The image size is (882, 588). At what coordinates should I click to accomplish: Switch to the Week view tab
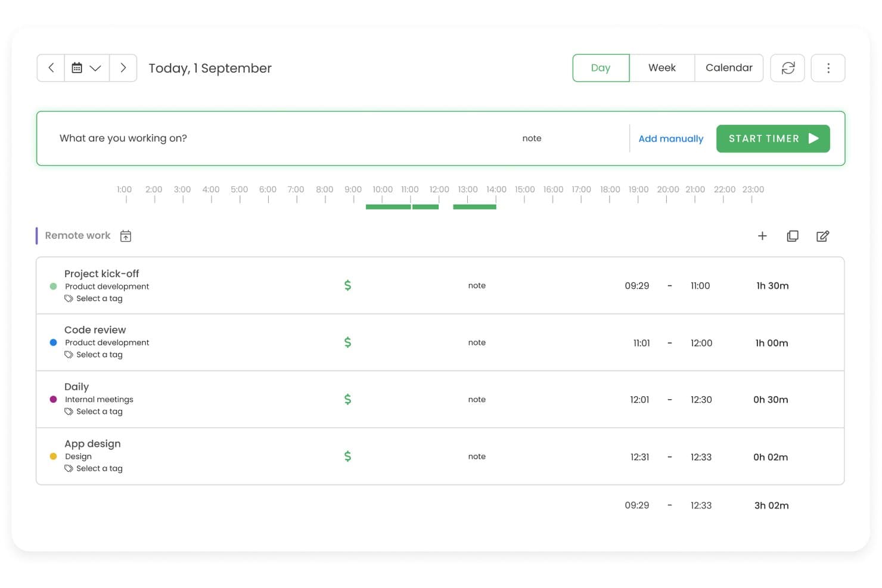(662, 68)
